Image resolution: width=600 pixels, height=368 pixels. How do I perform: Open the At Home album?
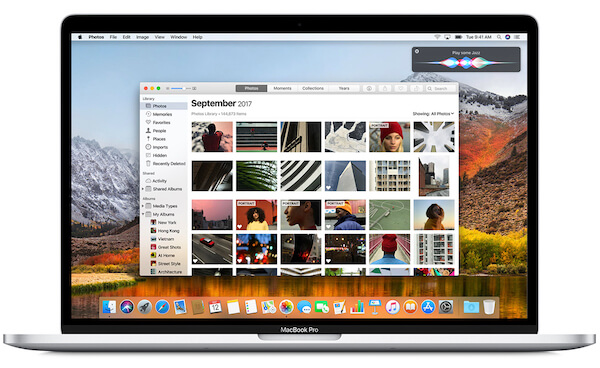pyautogui.click(x=163, y=256)
